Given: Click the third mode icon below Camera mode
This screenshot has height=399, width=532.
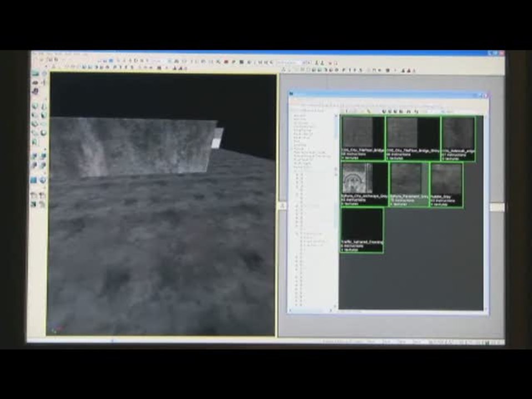Looking at the screenshot, I should click(35, 91).
